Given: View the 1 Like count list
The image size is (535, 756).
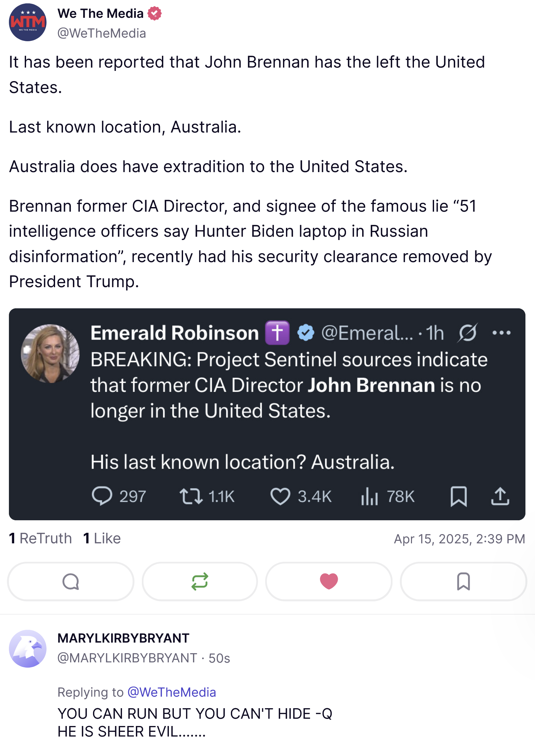Looking at the screenshot, I should 102,538.
